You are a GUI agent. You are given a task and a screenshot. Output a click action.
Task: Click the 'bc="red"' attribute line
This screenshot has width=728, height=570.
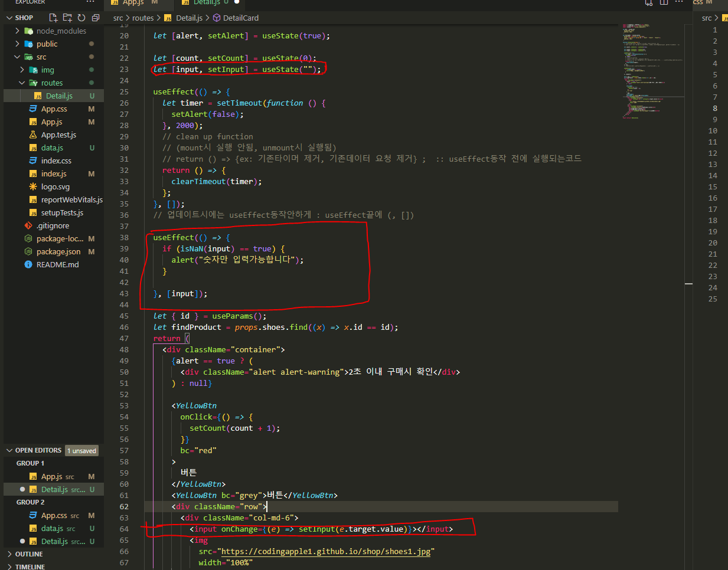pyautogui.click(x=198, y=450)
